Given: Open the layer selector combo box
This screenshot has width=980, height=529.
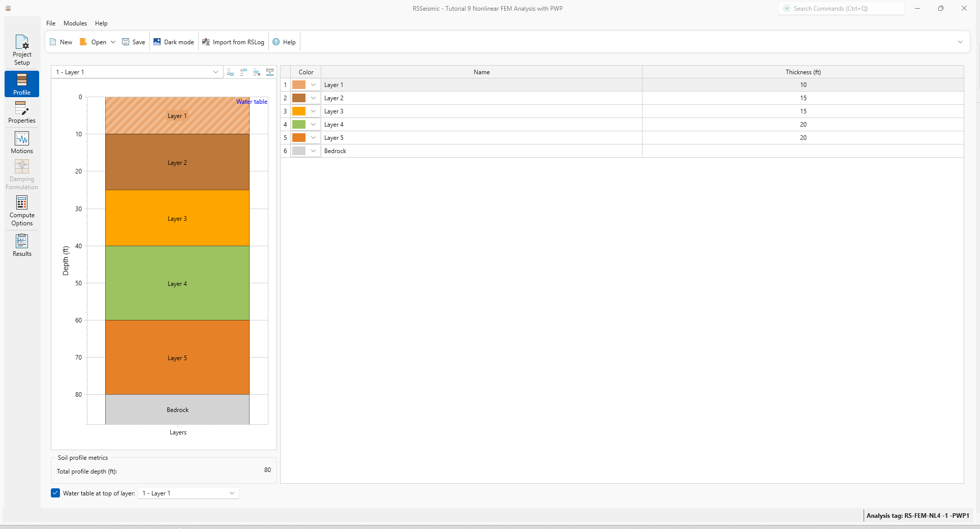Looking at the screenshot, I should [x=137, y=72].
